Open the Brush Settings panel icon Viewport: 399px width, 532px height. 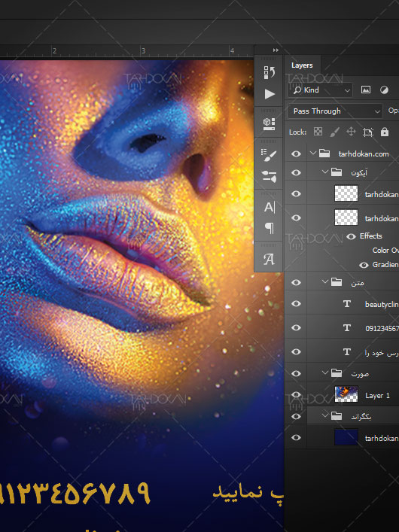tap(270, 154)
